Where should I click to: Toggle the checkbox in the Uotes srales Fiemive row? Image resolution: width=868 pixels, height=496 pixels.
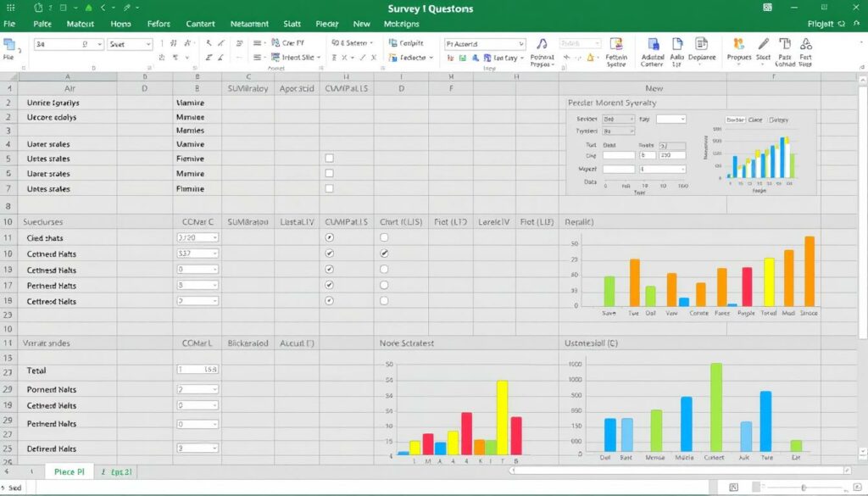(330, 159)
